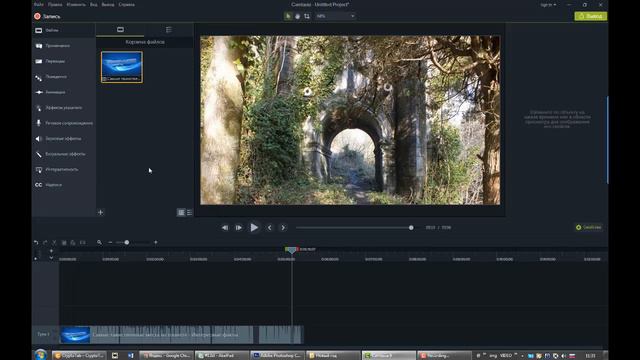Click the add track plus above track list

51,251
